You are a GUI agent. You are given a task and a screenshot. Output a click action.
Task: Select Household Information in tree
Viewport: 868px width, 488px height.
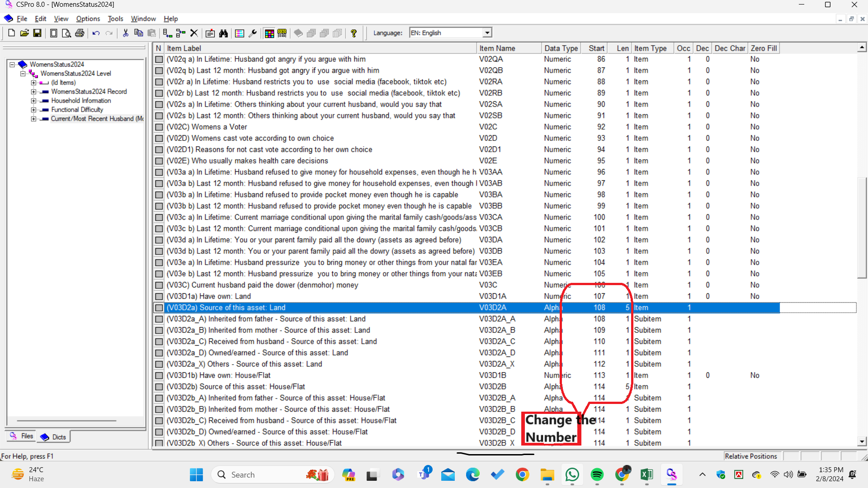(x=81, y=101)
